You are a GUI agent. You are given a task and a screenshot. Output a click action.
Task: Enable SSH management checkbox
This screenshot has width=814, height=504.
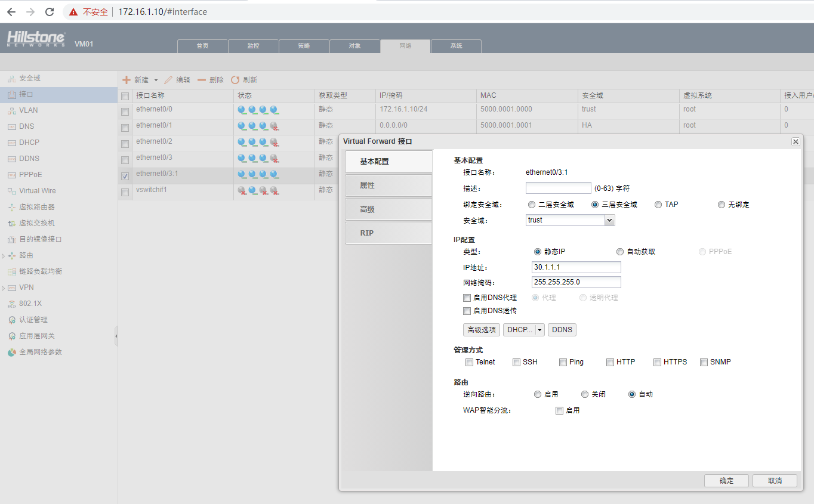tap(516, 362)
